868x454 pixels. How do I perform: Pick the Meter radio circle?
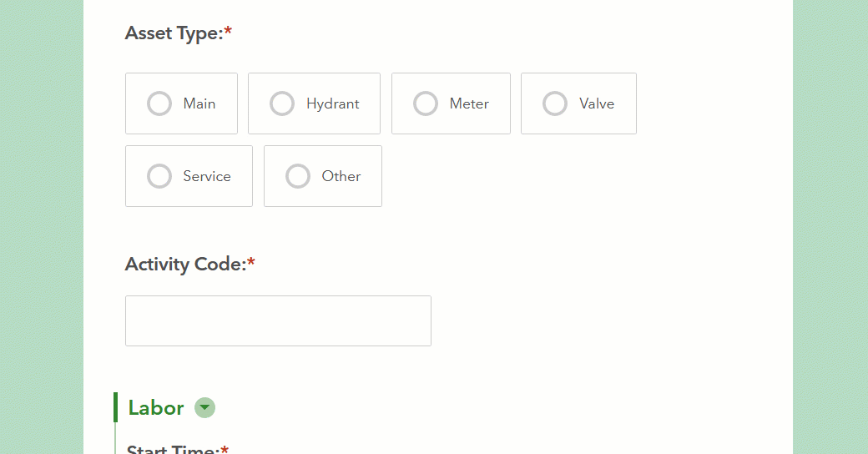tap(426, 103)
